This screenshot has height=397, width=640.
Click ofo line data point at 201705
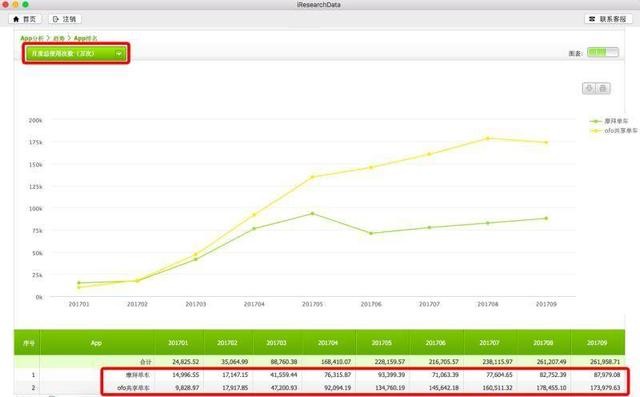[313, 177]
